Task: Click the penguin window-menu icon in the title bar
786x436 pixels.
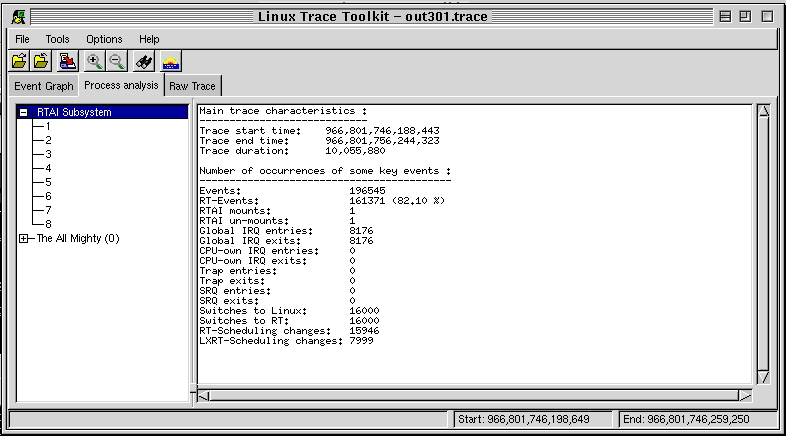Action: pos(19,17)
